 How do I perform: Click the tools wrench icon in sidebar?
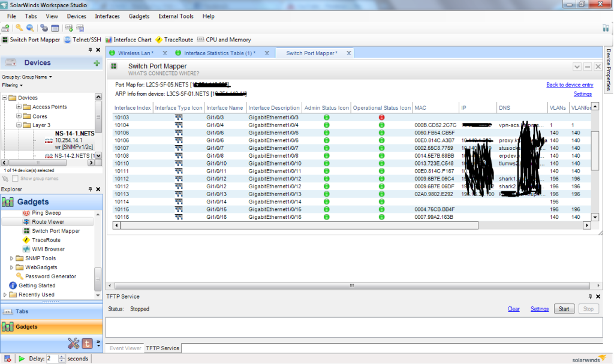click(x=73, y=344)
